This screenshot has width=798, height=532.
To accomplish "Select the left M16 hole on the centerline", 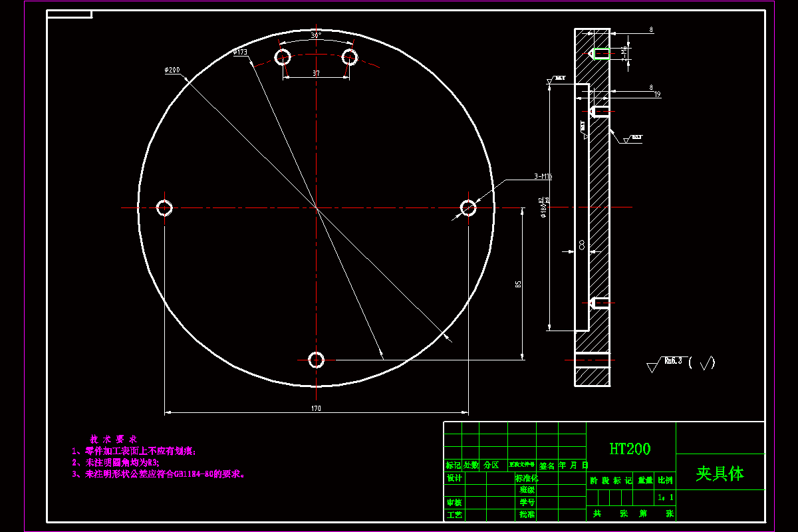I will (164, 207).
